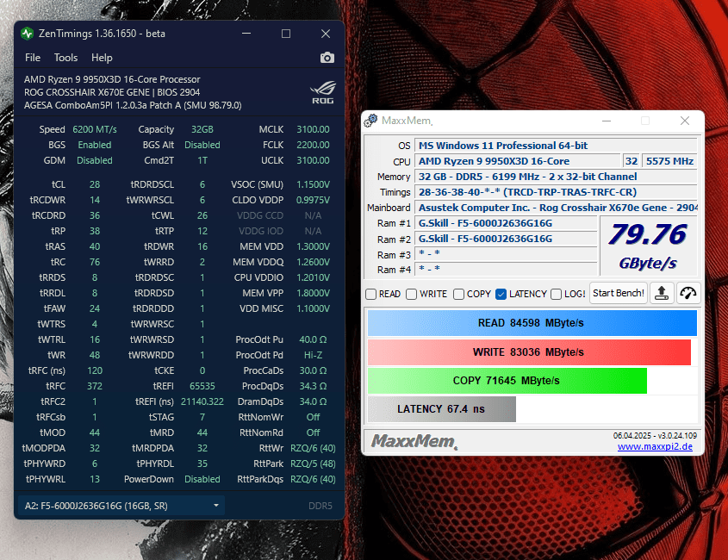Open the DIMM slot dropdown A2: F5-6000J2636G16G

click(x=121, y=506)
